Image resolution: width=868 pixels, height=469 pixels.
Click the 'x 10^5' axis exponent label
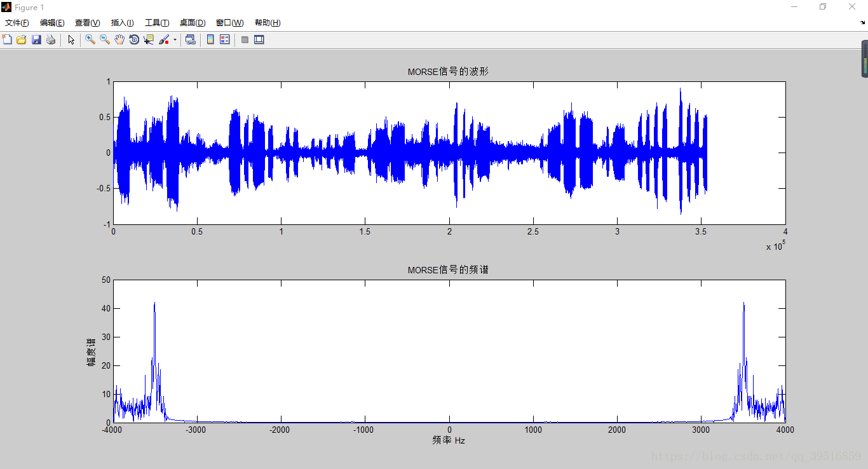775,246
